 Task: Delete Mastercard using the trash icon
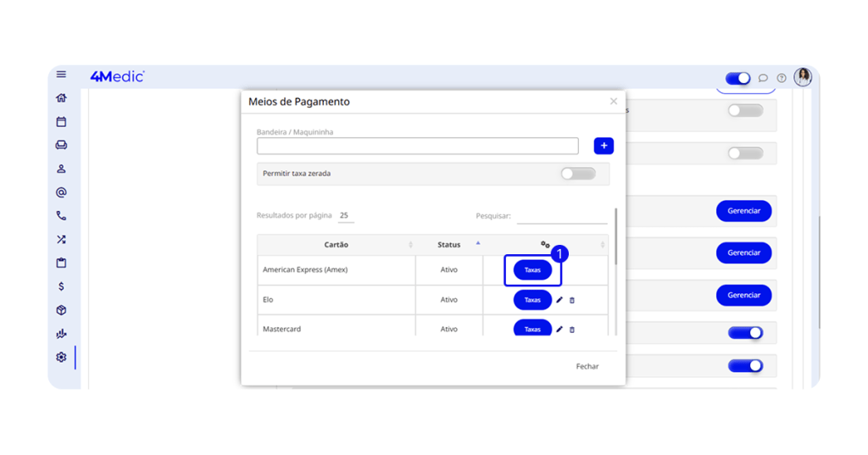[572, 330]
